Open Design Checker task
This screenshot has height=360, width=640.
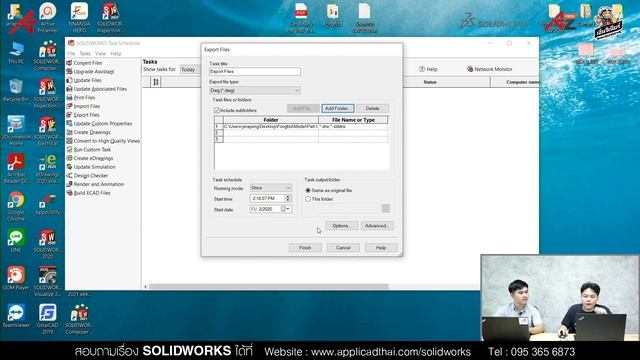(x=91, y=176)
